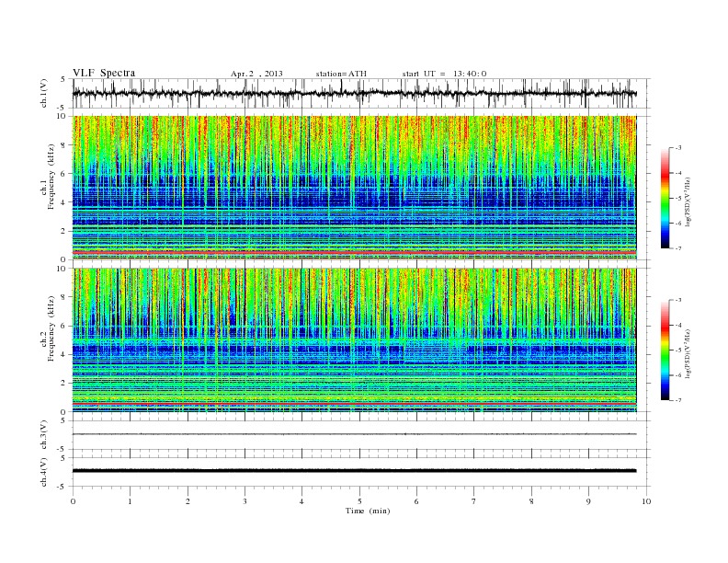The height and width of the screenshot is (563, 728).
Task: Click the thick ch.4 voltage trace
Action: [x=354, y=471]
